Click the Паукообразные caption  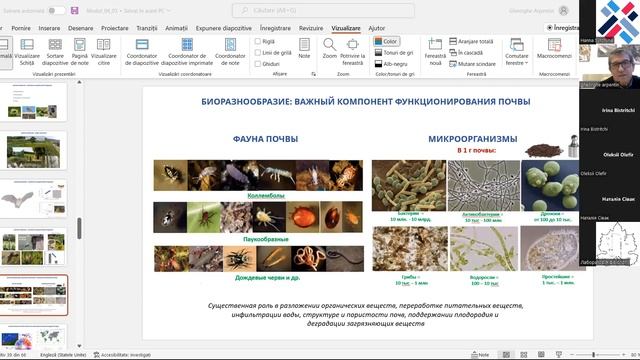(266, 239)
